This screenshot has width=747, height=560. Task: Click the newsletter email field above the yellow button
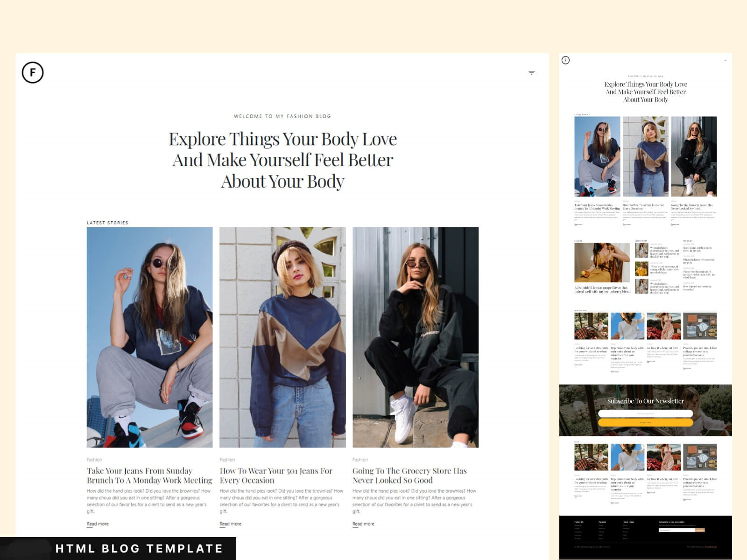pos(645,413)
